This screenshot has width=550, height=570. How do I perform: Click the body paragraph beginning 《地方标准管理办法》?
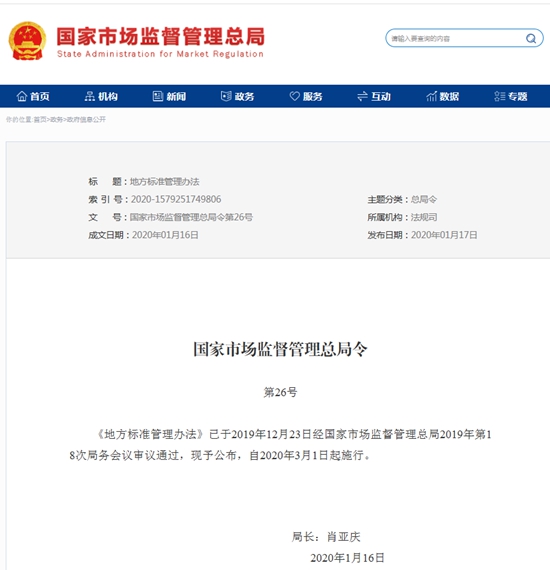click(280, 445)
